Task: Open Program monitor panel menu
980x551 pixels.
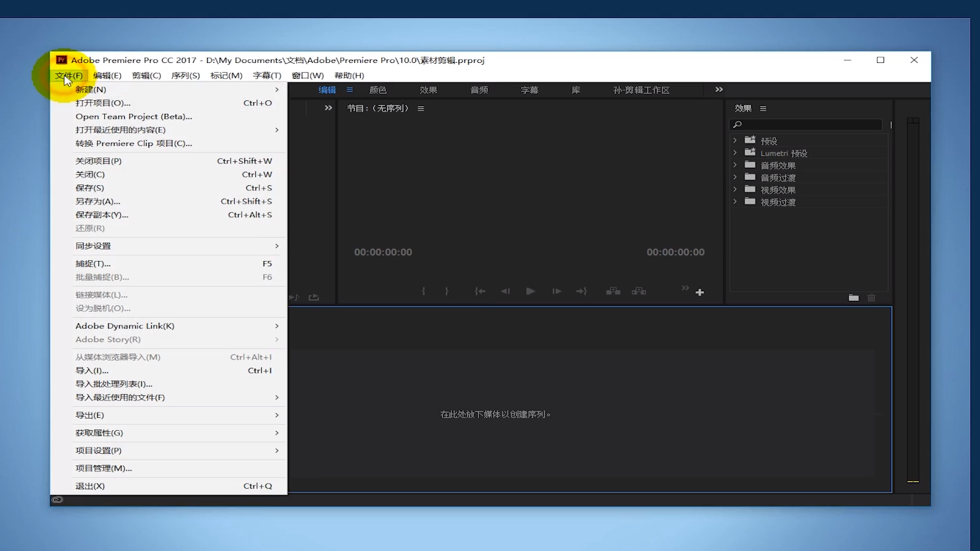Action: click(x=421, y=109)
